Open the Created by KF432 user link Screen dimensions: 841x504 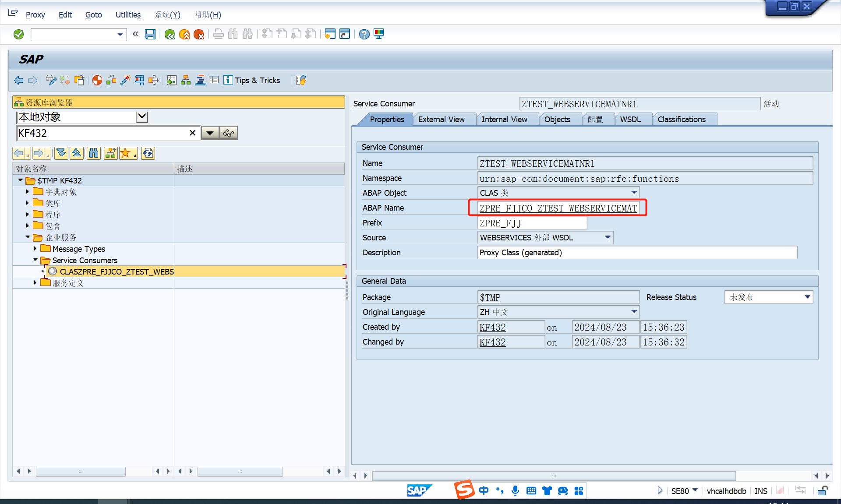(x=492, y=327)
